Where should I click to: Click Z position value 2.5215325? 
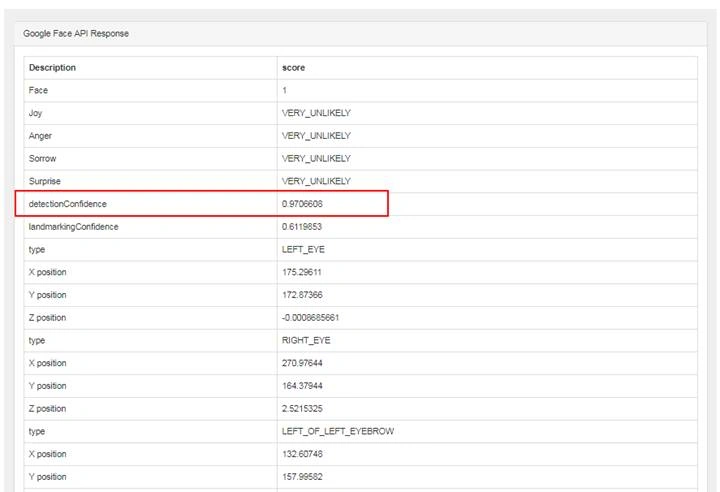[302, 408]
